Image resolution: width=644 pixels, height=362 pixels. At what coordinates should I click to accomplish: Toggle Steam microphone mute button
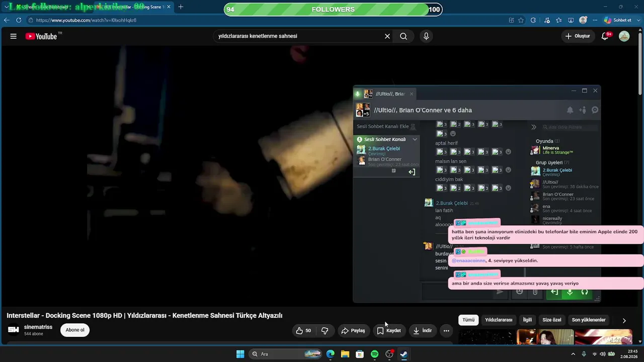(570, 292)
